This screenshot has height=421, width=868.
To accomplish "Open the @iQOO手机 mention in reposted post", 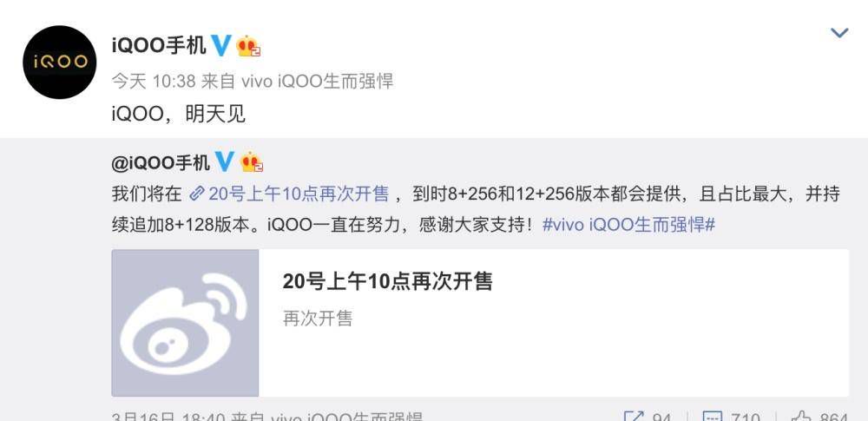I will pyautogui.click(x=161, y=163).
